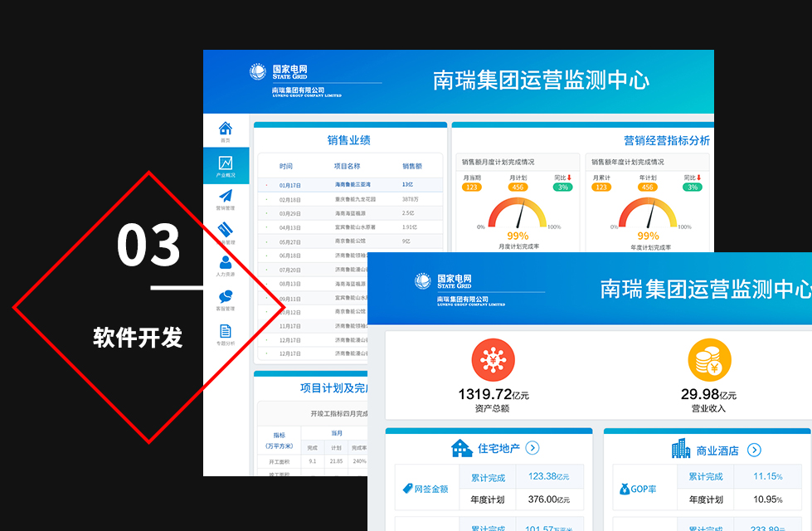
Task: Select the 宜宾鲁能山水原著 row
Action: click(x=351, y=227)
